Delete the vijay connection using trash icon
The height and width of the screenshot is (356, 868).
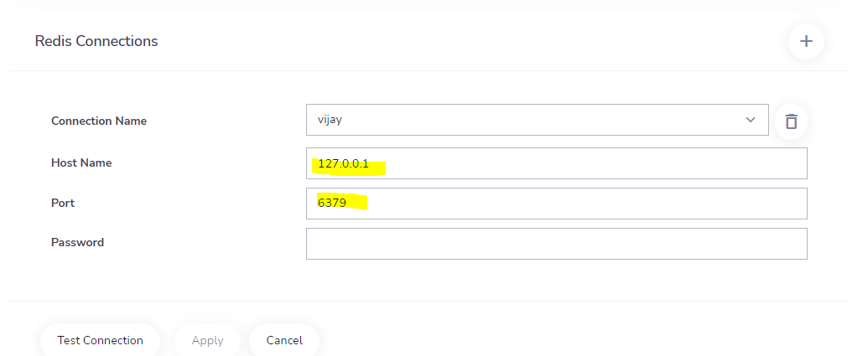click(791, 121)
